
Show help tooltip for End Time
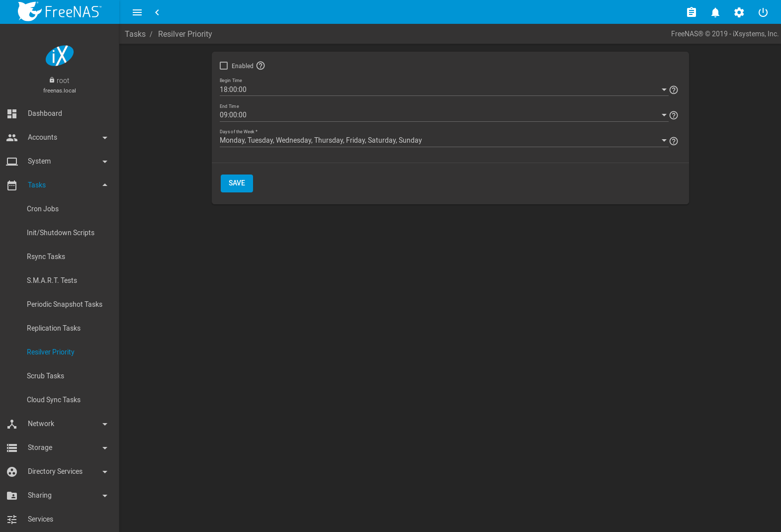tap(674, 115)
